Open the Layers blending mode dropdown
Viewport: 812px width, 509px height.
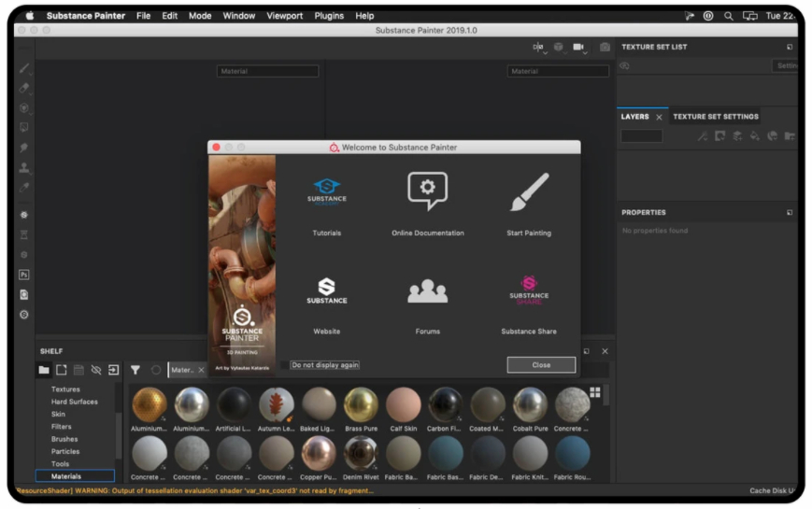click(x=642, y=136)
